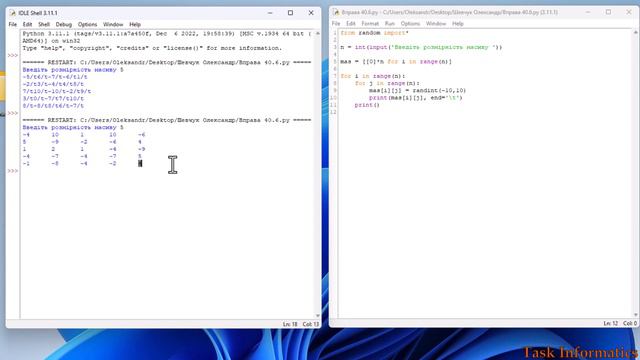The image size is (640, 360).
Task: Click 'Col: 0' in editor status bar
Action: (630, 323)
